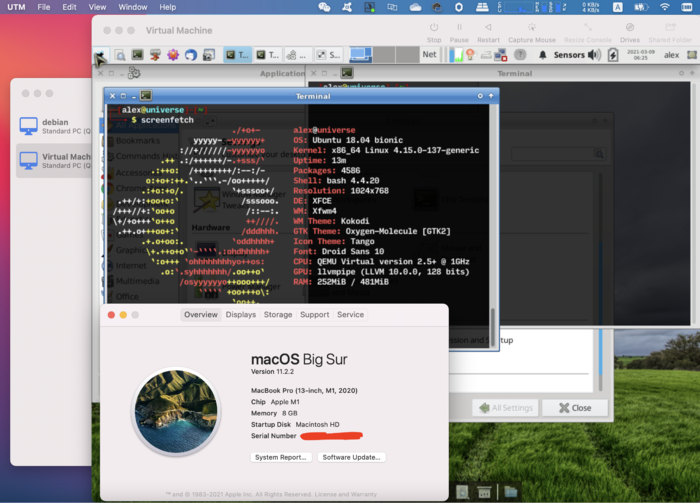Switch to the Storage tab
This screenshot has height=503, width=700.
point(278,315)
